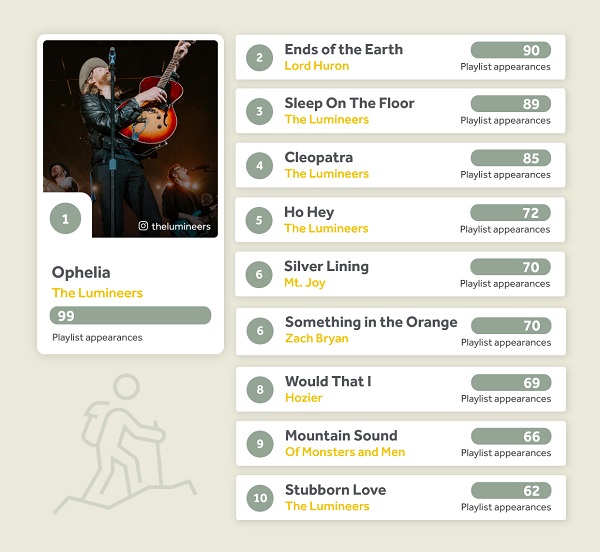Image resolution: width=600 pixels, height=552 pixels.
Task: Click rank 9 badge beside Mountain Sound
Action: [x=260, y=444]
